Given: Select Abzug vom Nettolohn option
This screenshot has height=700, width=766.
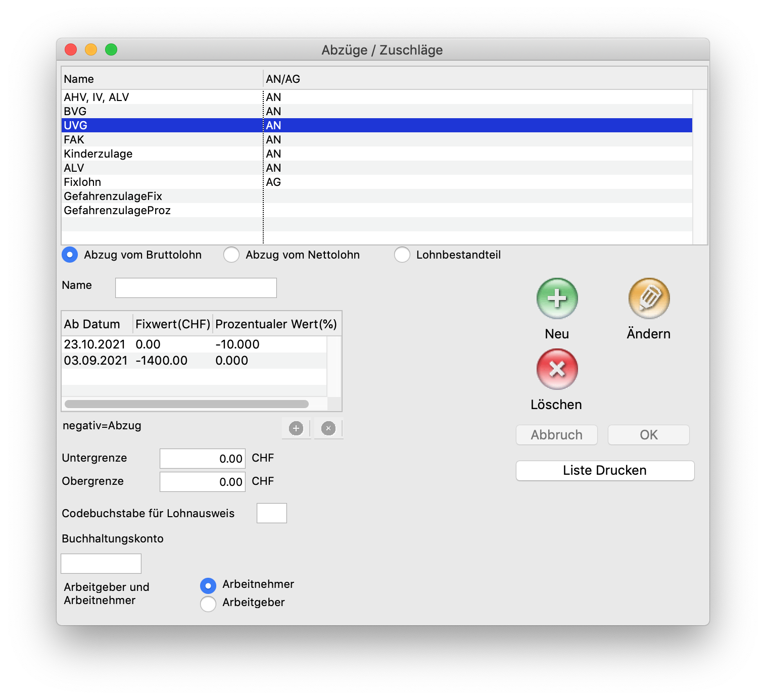Looking at the screenshot, I should 231,255.
